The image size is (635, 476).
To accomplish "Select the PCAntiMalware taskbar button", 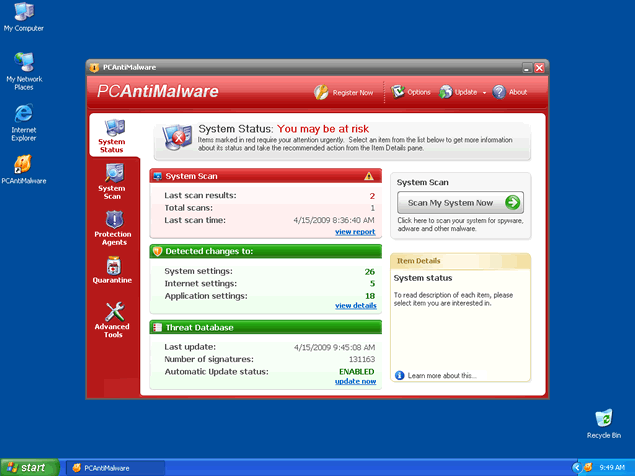I will click(x=110, y=467).
